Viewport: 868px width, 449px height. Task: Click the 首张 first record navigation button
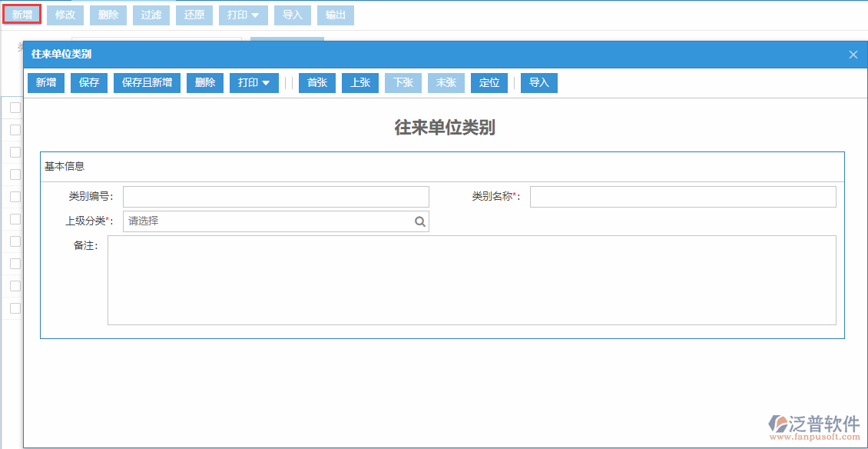[x=317, y=82]
